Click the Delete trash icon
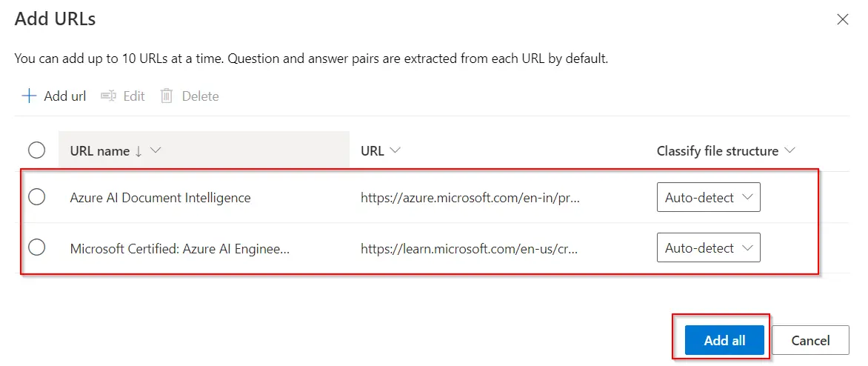Screen dimensions: 868x366 (167, 96)
